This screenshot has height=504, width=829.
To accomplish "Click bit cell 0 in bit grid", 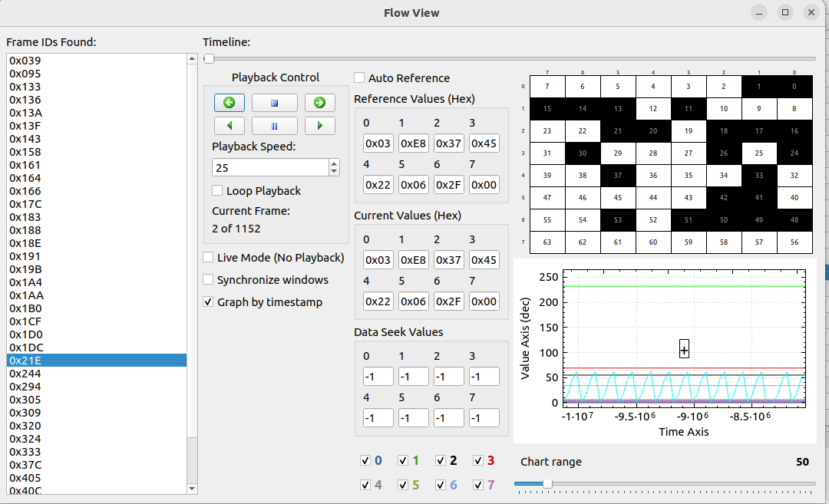I will pos(794,87).
